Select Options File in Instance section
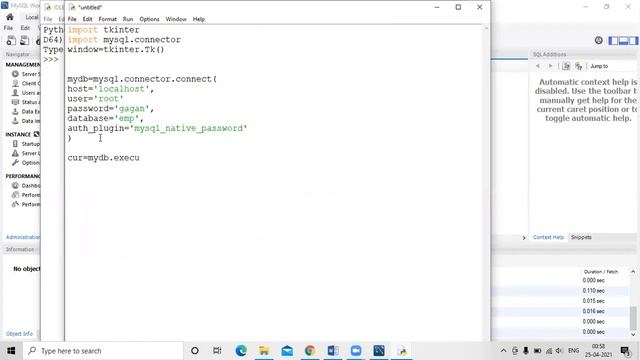The image size is (640, 360). [x=26, y=162]
